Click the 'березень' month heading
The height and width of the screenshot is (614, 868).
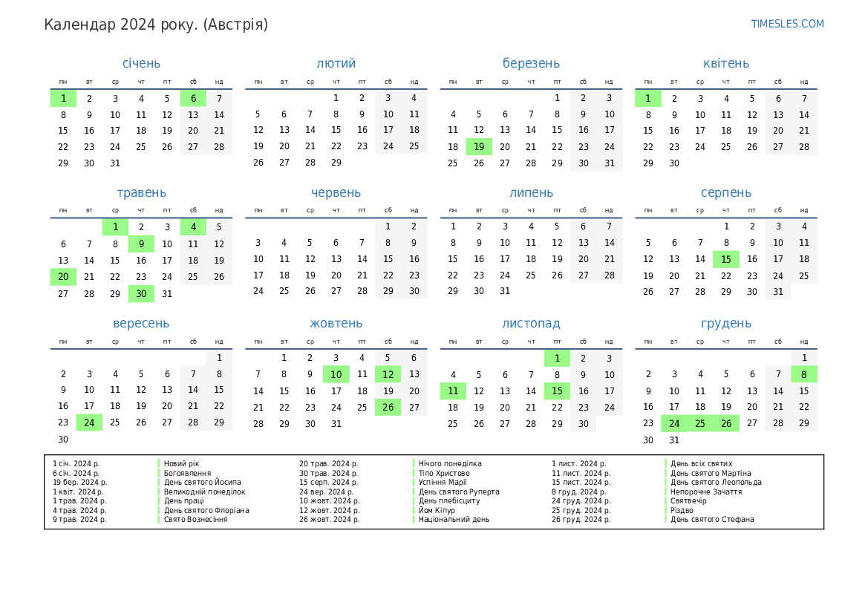tap(531, 64)
